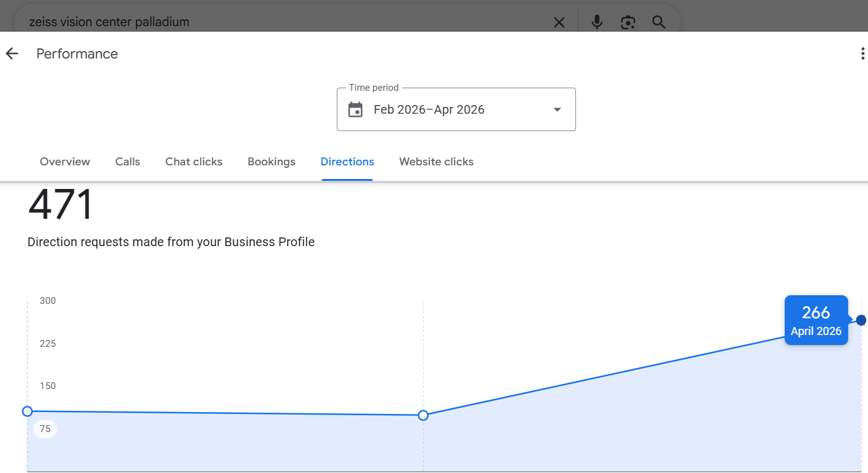The height and width of the screenshot is (473, 868).
Task: Open Google Lens image search icon
Action: tap(628, 22)
